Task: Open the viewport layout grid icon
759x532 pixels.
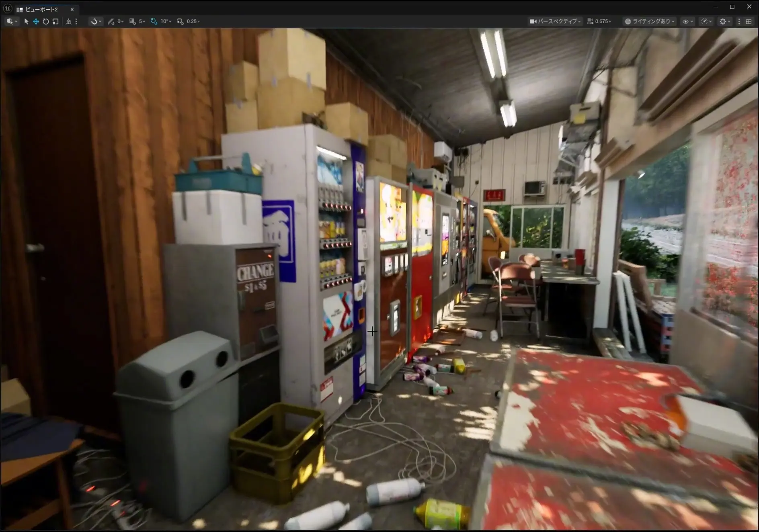Action: 749,21
